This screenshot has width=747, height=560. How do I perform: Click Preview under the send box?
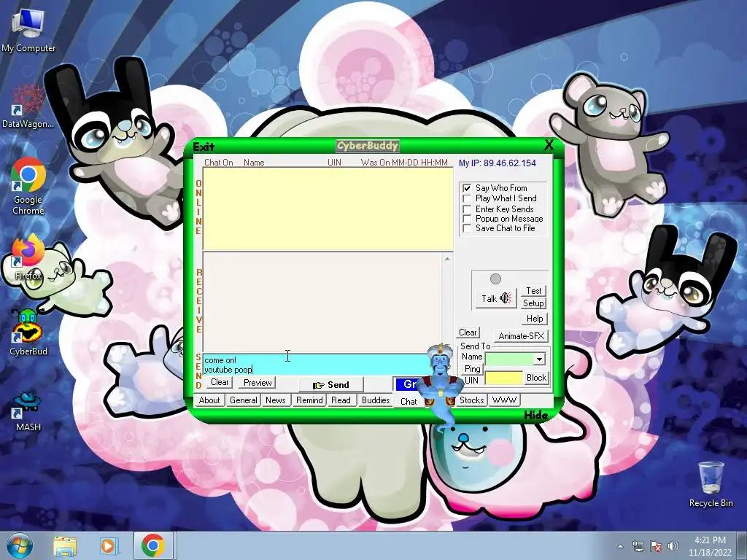click(258, 382)
